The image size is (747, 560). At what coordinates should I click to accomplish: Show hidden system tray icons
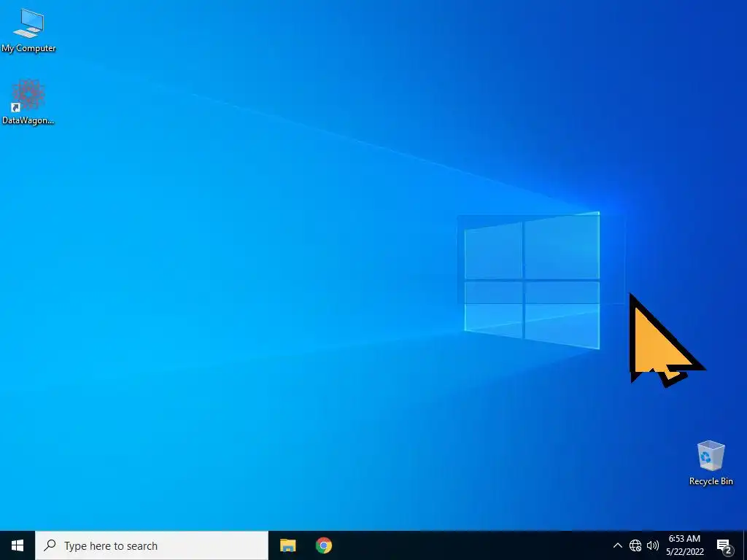617,545
